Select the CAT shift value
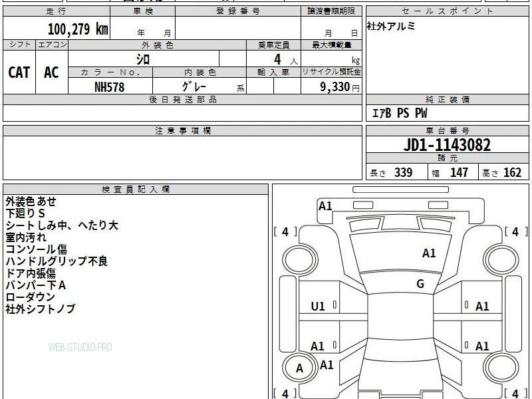532x399 pixels. tap(19, 72)
